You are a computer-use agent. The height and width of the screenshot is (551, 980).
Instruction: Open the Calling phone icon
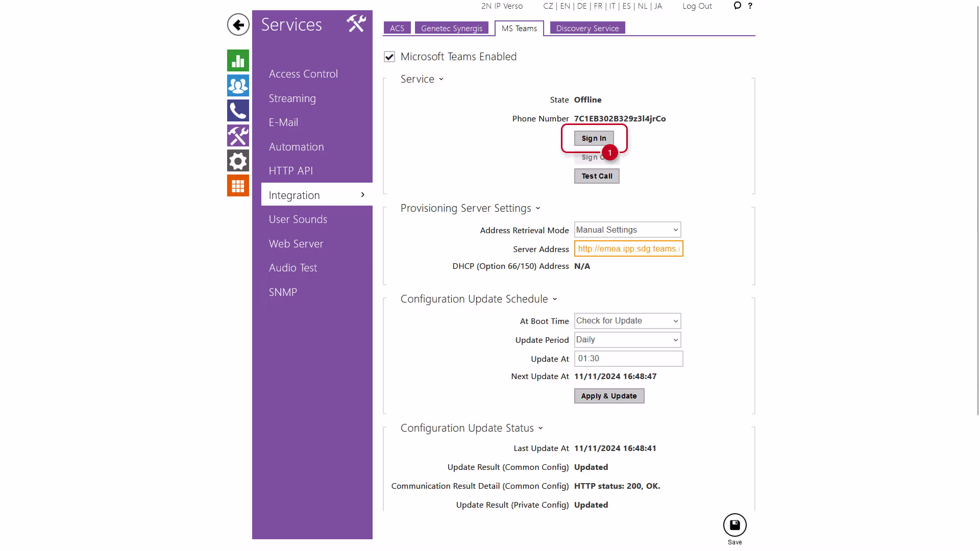click(238, 111)
